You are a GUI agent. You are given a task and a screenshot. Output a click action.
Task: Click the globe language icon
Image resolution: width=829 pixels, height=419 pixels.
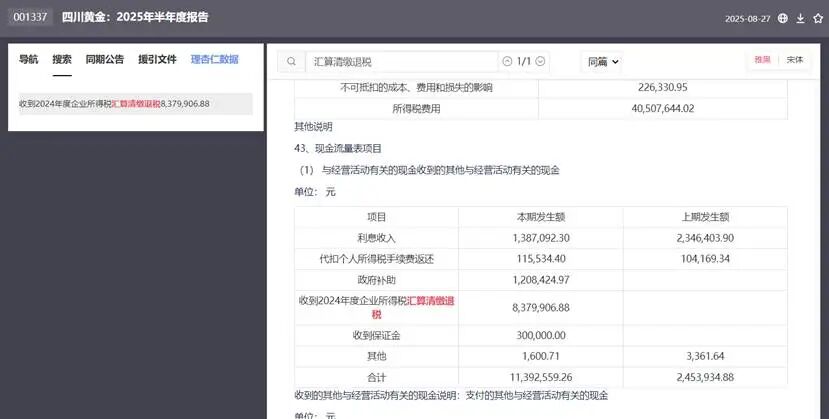point(782,18)
